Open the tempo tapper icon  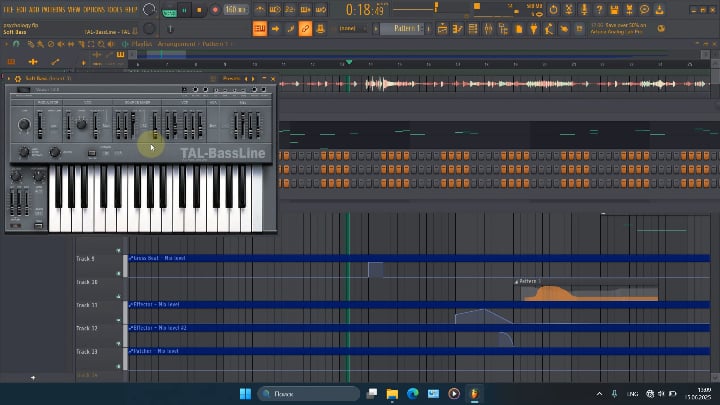[x=549, y=29]
